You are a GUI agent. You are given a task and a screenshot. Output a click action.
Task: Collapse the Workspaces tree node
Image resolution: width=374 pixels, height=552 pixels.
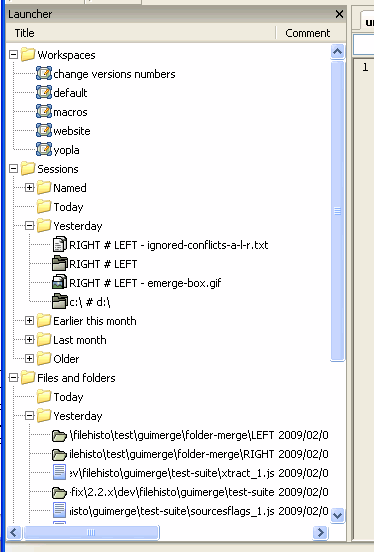[x=13, y=55]
